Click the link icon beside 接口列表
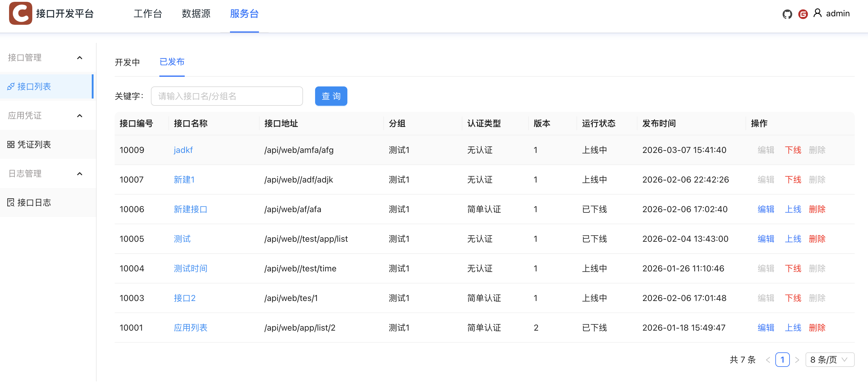This screenshot has height=385, width=868. [x=11, y=87]
